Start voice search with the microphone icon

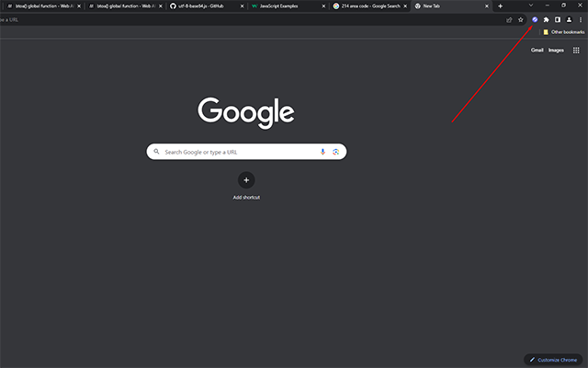pos(322,152)
